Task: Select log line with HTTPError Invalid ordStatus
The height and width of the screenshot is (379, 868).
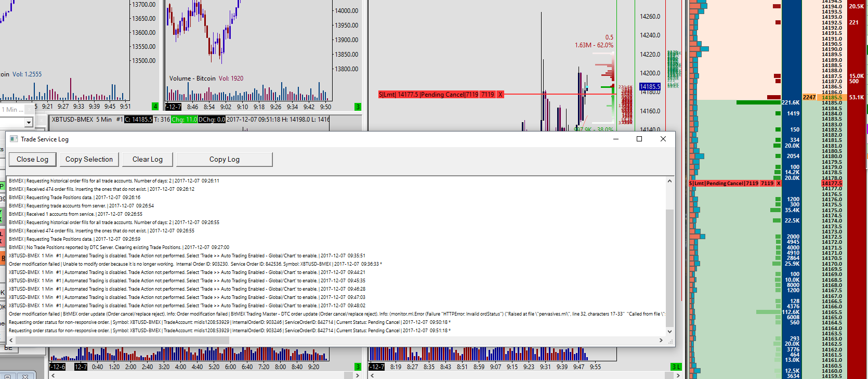Action: [337, 314]
